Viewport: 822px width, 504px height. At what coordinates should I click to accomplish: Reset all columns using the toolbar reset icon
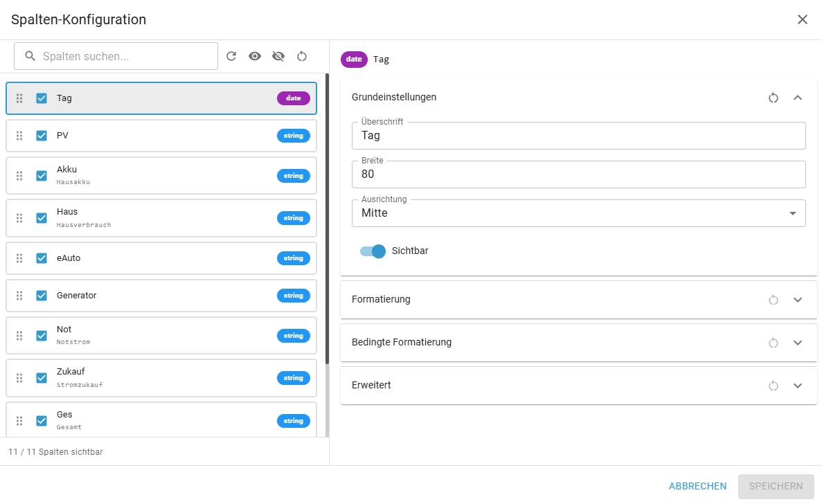302,56
